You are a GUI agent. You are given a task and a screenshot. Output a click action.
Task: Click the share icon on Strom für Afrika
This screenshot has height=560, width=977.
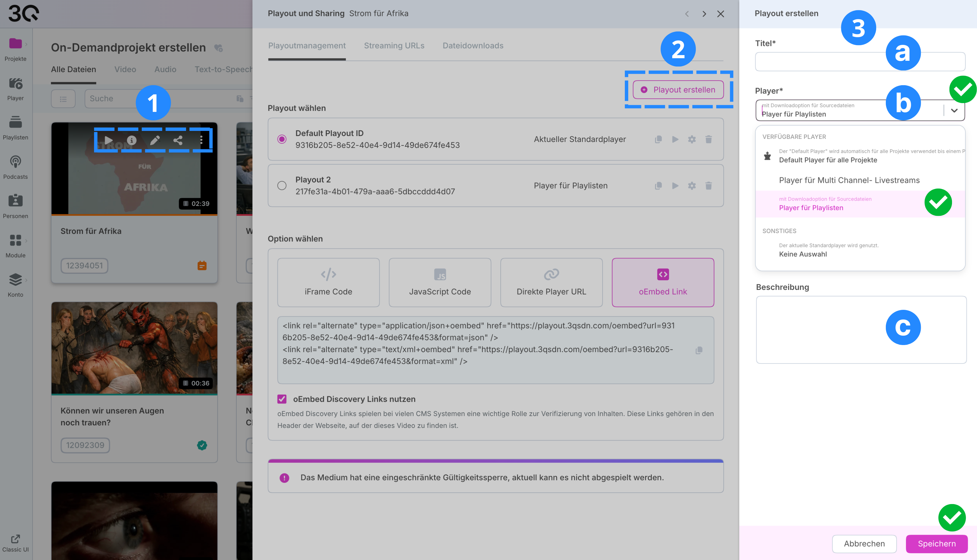[x=178, y=140]
